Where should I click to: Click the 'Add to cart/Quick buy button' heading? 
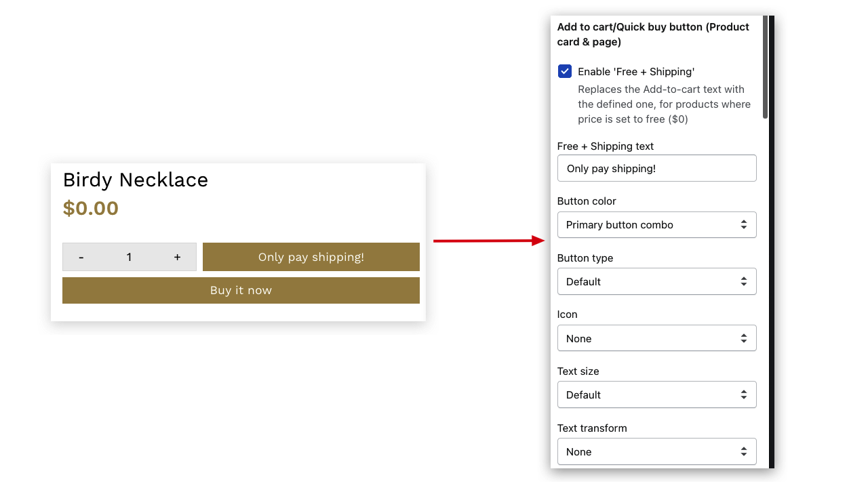pyautogui.click(x=652, y=35)
